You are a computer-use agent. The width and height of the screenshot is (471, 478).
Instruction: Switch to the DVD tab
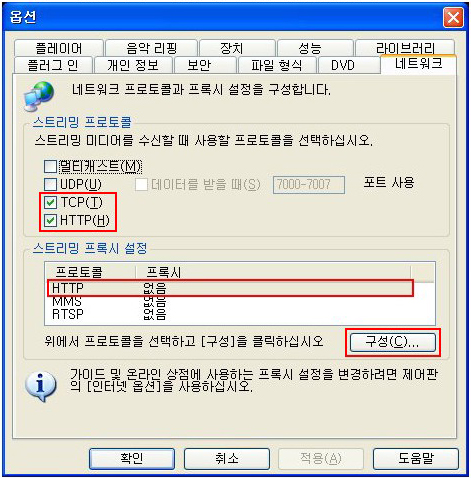tap(343, 65)
